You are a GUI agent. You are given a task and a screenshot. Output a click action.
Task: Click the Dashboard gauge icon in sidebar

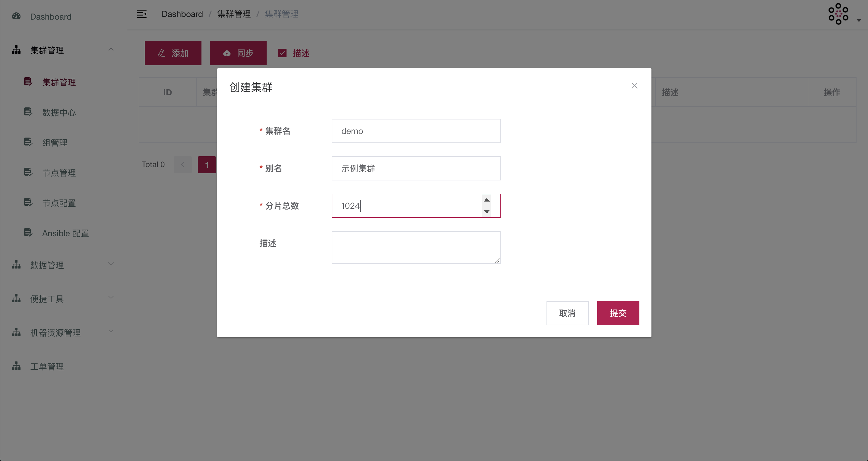pos(16,16)
